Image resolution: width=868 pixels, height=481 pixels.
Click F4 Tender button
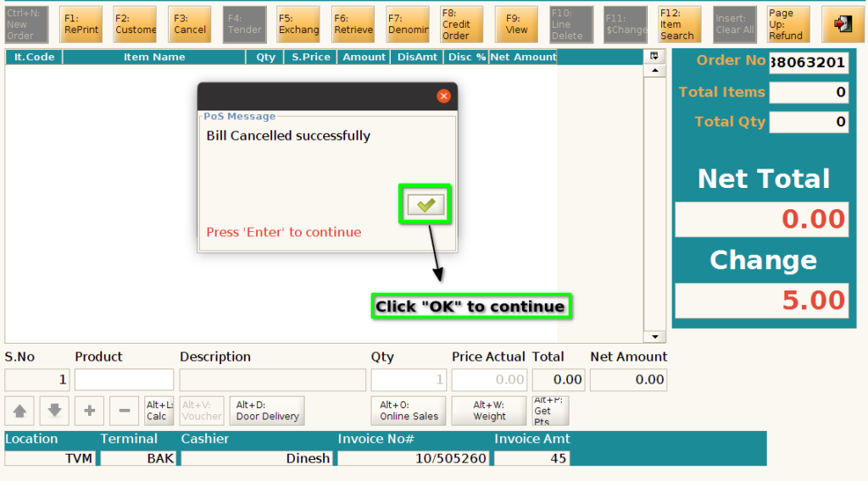click(244, 25)
